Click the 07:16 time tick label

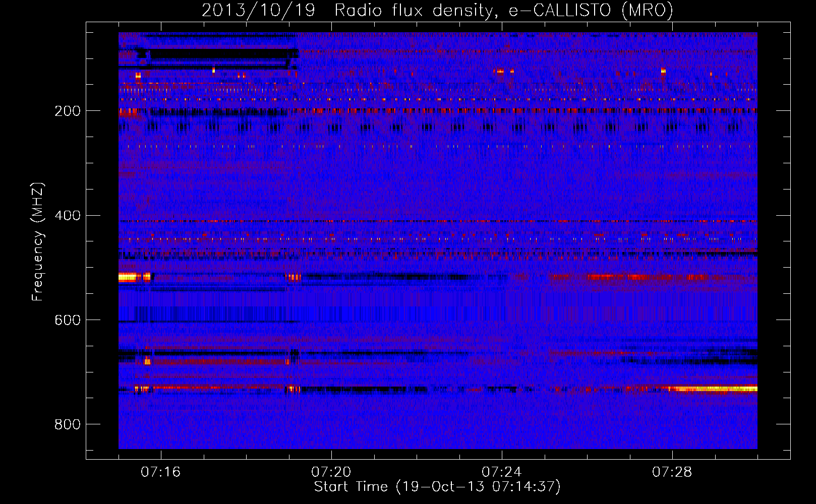tap(161, 472)
